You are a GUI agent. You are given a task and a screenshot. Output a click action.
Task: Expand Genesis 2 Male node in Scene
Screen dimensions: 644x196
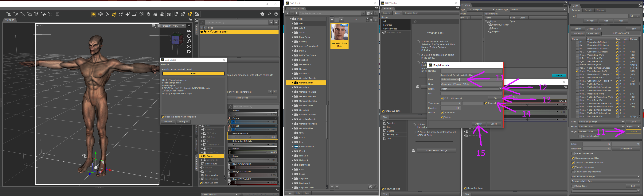(x=209, y=32)
